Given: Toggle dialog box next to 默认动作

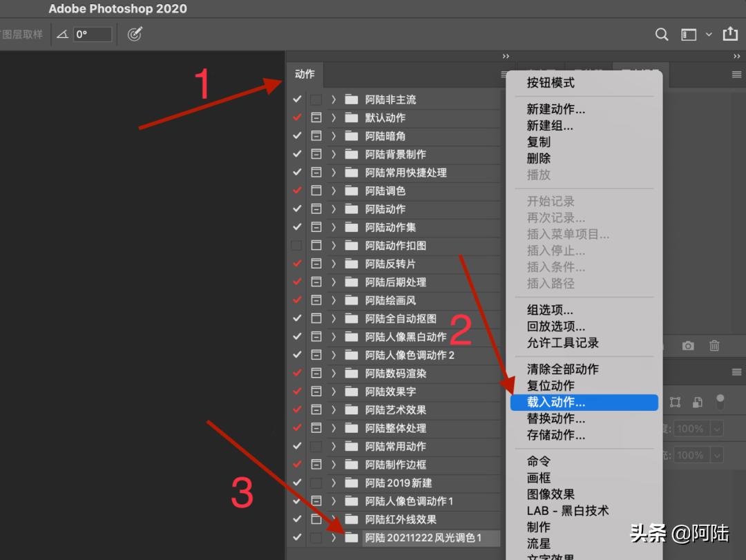Looking at the screenshot, I should coord(316,117).
